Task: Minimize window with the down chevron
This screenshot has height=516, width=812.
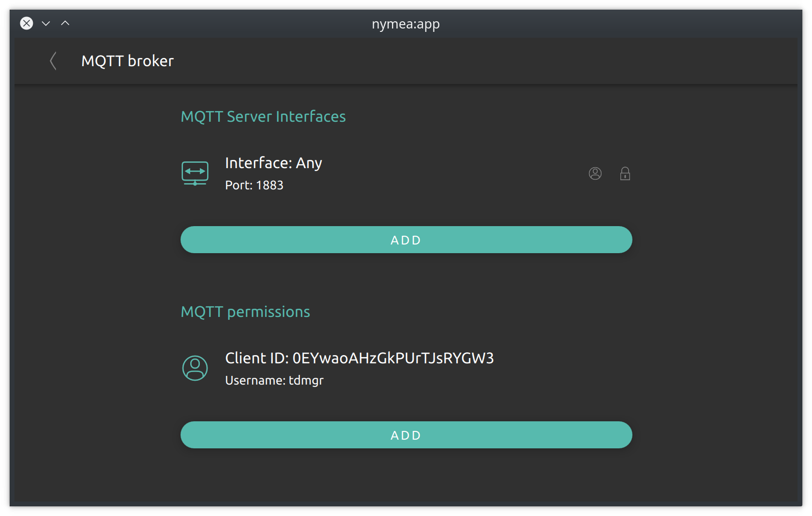Action: 46,23
